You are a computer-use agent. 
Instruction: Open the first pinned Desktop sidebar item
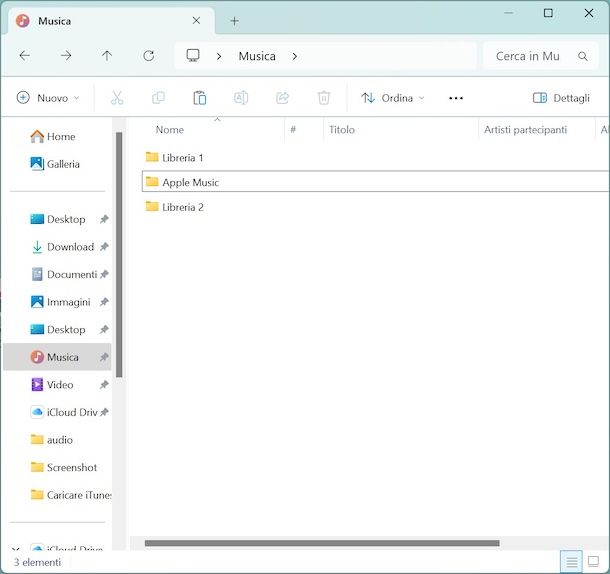click(58, 219)
